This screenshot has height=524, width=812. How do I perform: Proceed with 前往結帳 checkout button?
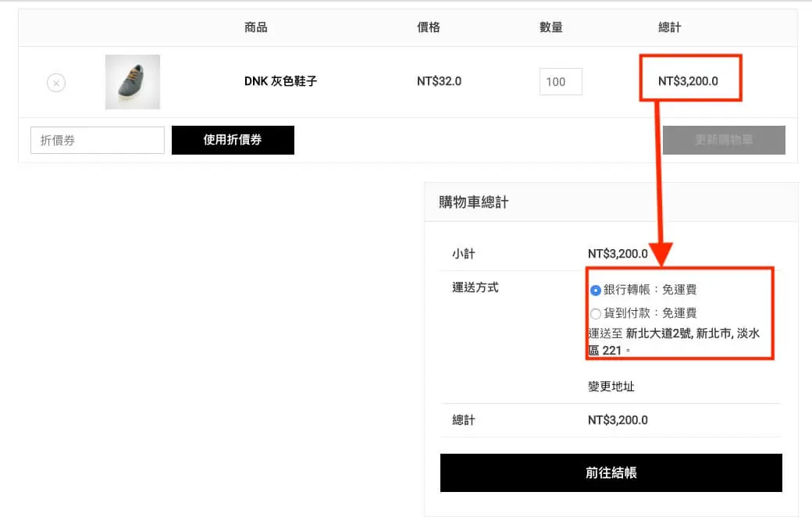tap(611, 472)
